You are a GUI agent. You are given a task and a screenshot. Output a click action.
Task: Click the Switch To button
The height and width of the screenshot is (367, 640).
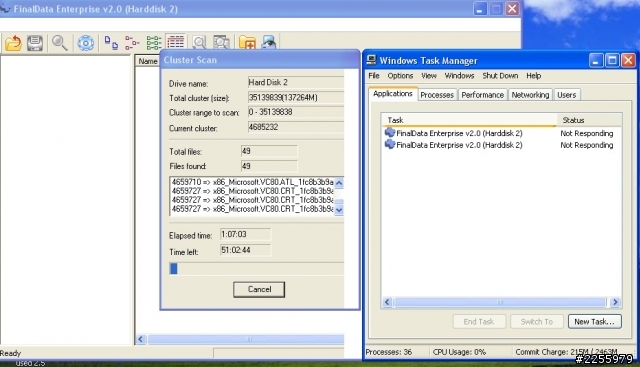[537, 322]
